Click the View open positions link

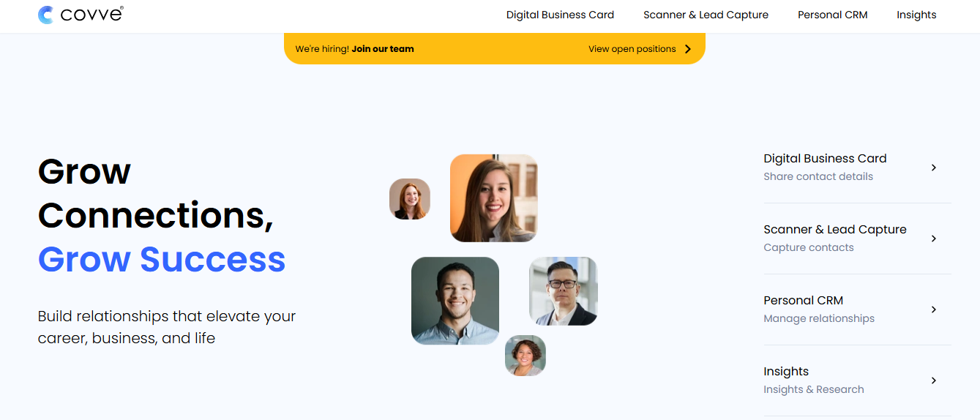632,49
